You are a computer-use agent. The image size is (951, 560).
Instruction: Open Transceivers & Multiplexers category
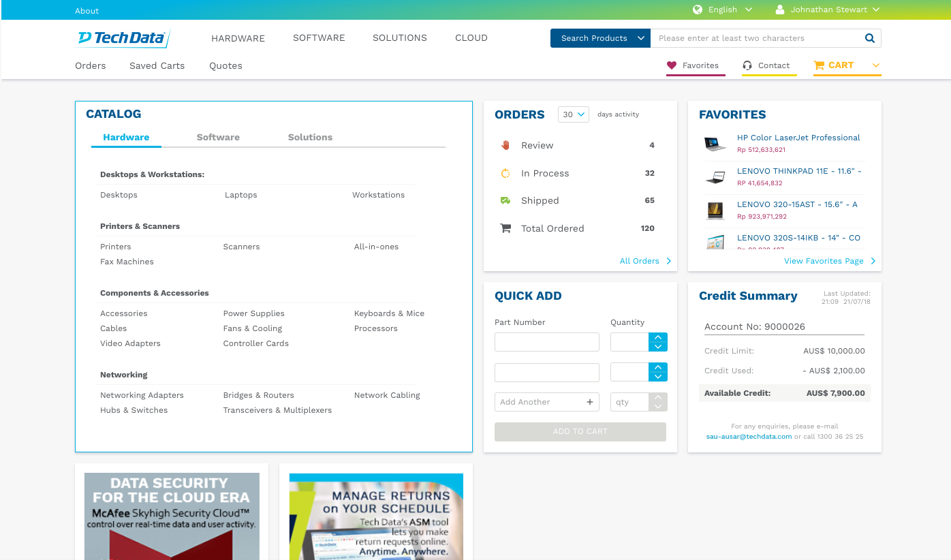277,410
